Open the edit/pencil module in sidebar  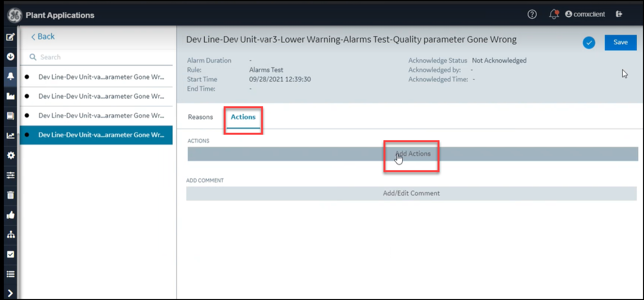pyautogui.click(x=10, y=37)
